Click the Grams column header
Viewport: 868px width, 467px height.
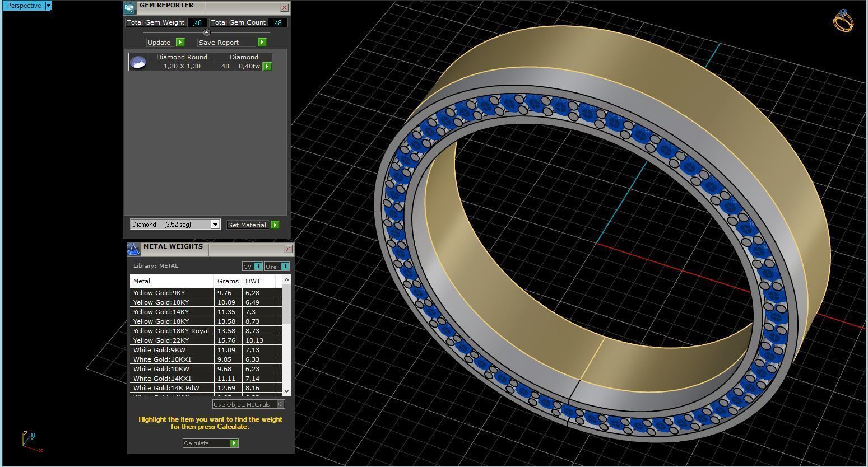(x=228, y=281)
